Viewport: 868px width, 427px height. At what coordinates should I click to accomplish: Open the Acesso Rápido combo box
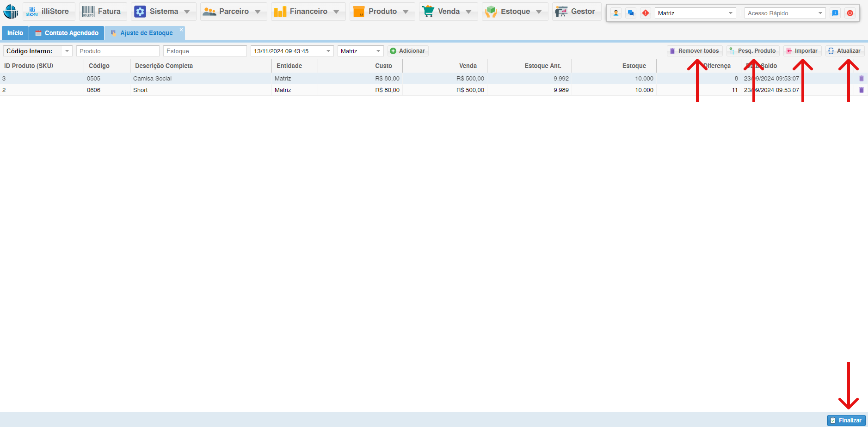coord(820,13)
